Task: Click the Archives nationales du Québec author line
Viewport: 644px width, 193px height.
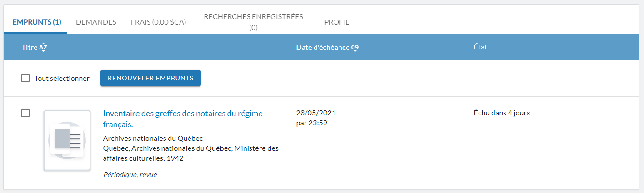Action: click(153, 138)
